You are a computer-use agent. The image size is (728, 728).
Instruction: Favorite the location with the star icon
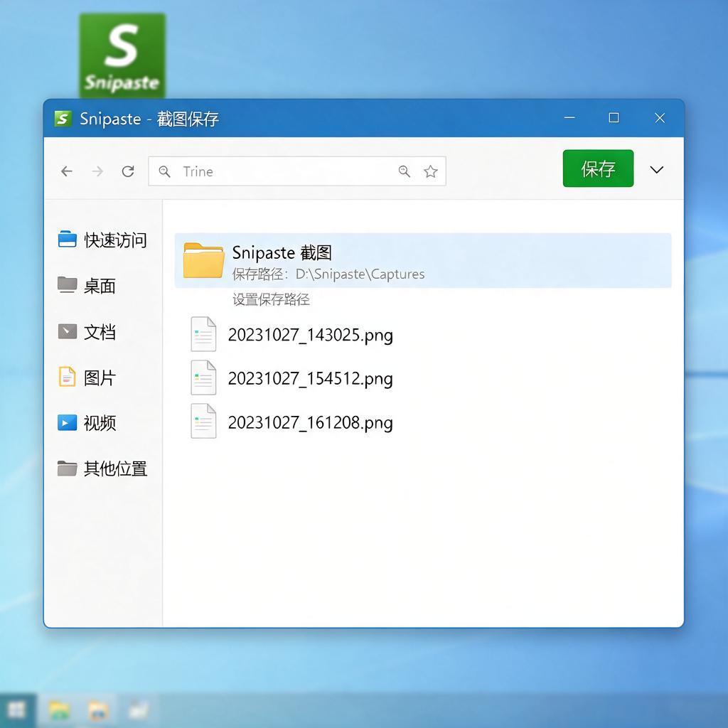(x=431, y=171)
